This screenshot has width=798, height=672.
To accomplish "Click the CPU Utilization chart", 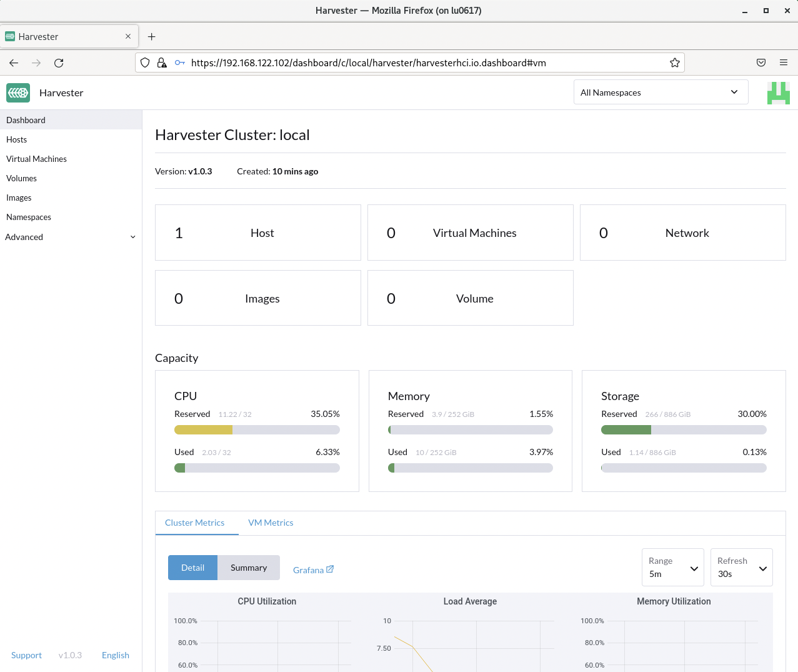I will tap(267, 633).
